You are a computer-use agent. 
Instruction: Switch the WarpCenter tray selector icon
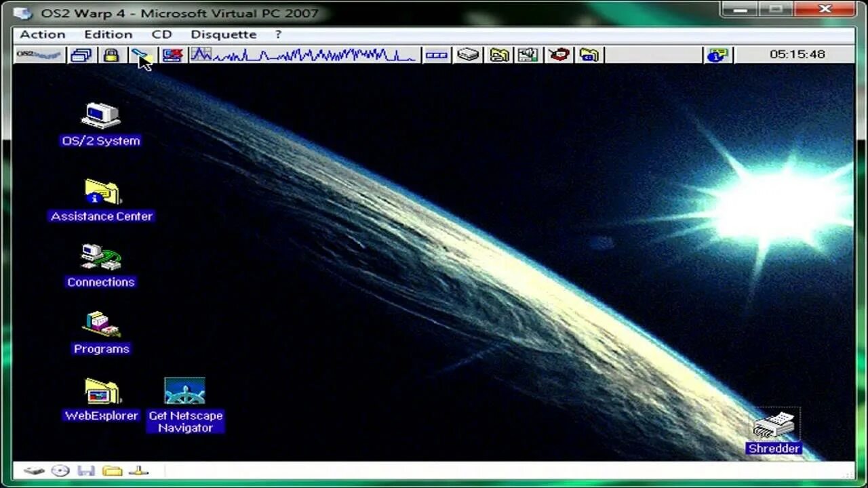tap(436, 55)
